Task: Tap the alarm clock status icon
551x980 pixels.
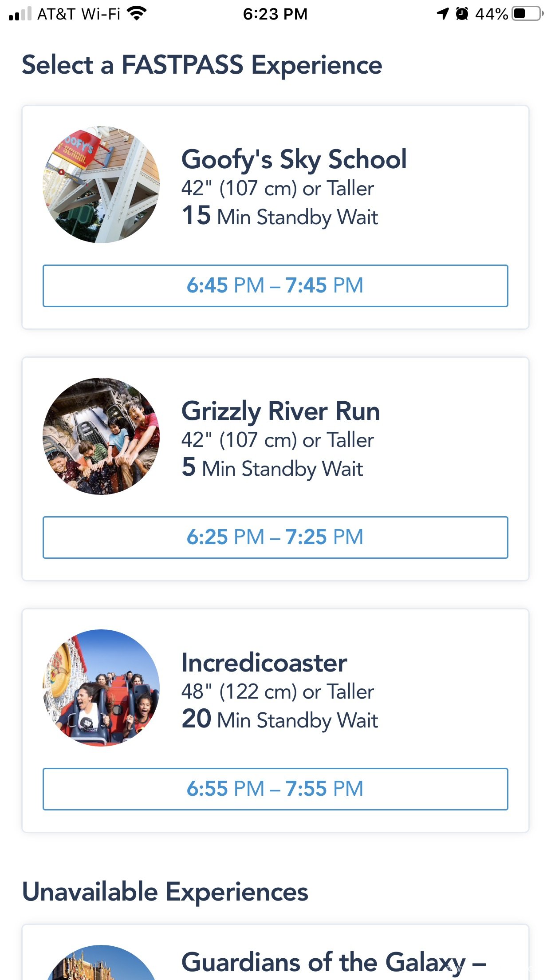Action: coord(462,14)
